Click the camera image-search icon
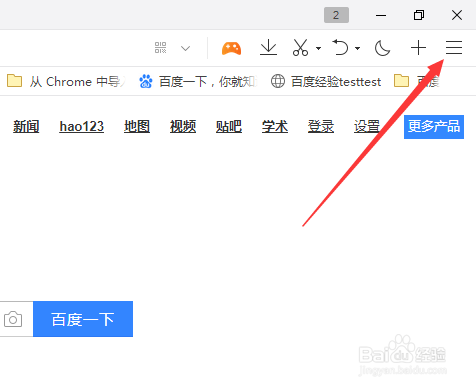This screenshot has width=476, height=388. click(13, 319)
